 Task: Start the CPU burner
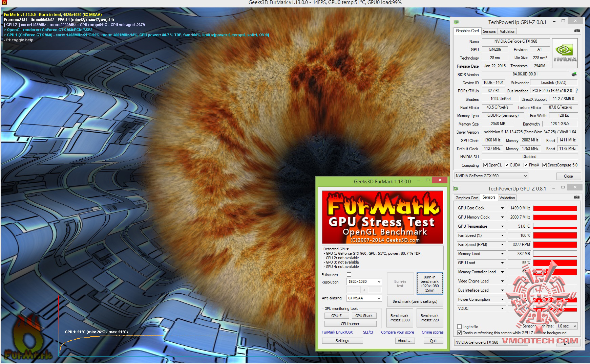[350, 324]
